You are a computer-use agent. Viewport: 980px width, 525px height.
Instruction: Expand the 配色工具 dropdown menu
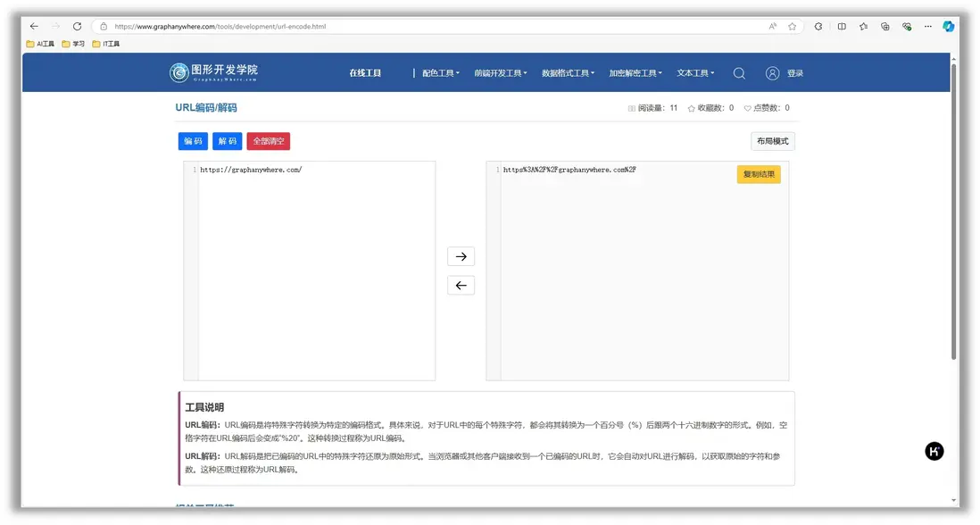tap(441, 73)
